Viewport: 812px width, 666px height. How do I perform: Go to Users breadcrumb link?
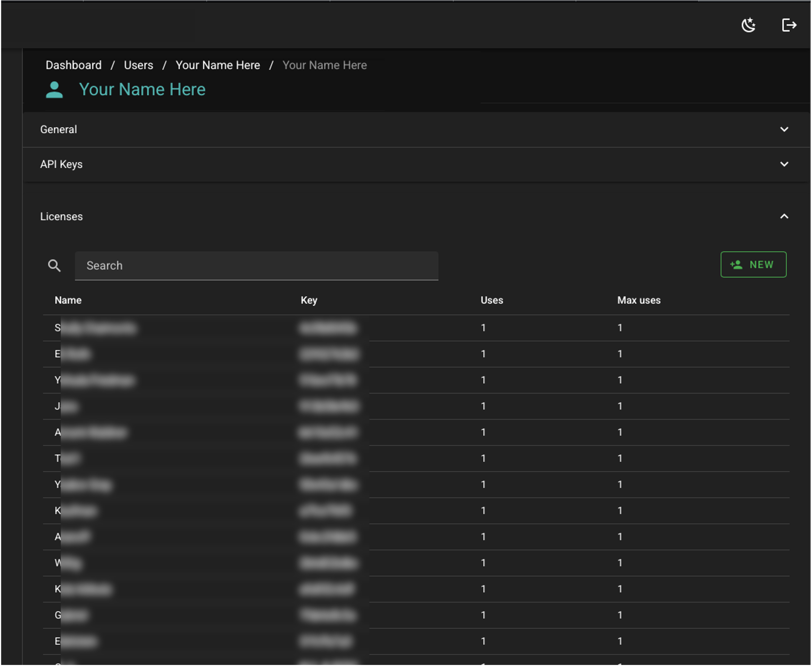point(138,65)
